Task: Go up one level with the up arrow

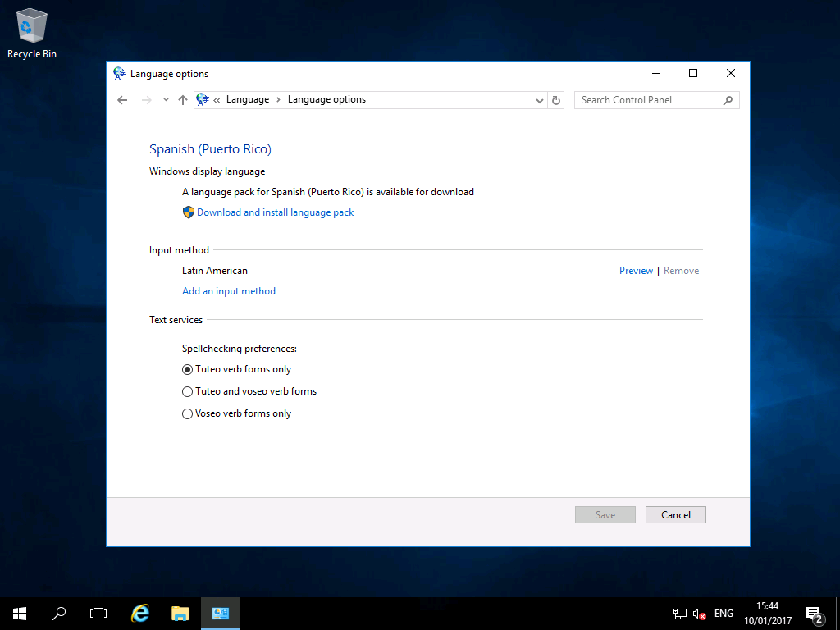Action: point(183,99)
